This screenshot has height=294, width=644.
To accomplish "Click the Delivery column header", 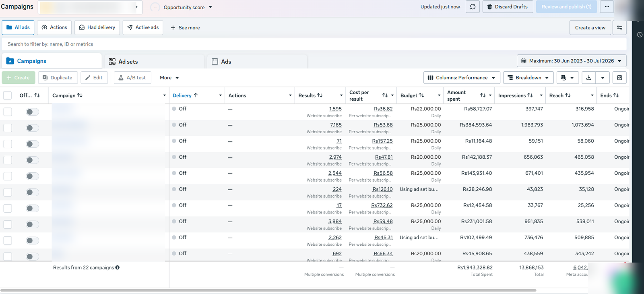I will point(185,95).
